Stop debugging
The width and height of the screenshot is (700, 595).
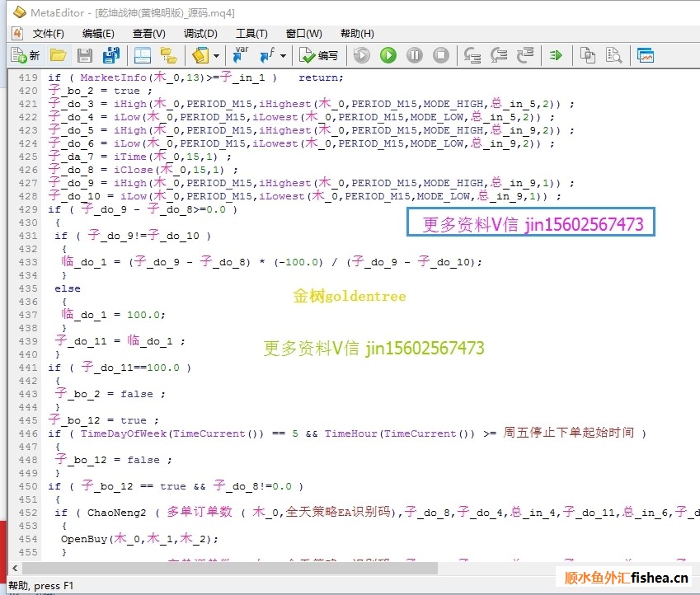[441, 55]
